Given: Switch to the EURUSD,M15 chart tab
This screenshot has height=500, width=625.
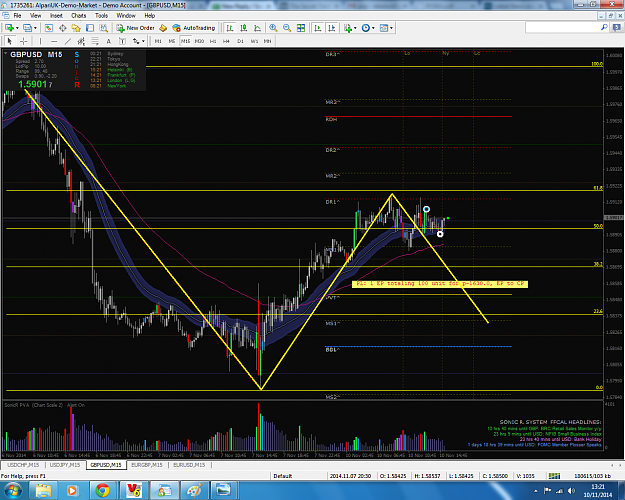Looking at the screenshot, I should pyautogui.click(x=189, y=465).
